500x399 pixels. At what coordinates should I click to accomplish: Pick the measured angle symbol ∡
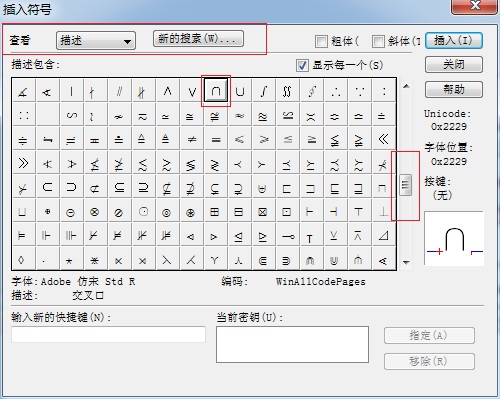(23, 91)
